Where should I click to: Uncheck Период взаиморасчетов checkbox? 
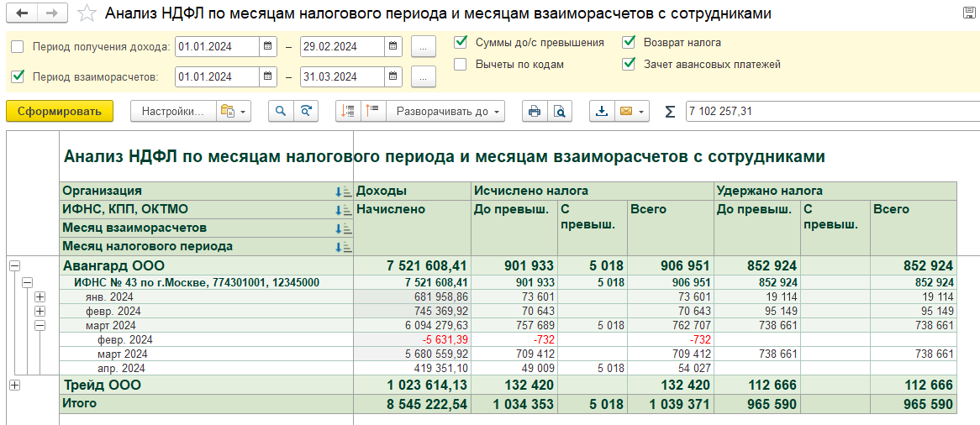[x=18, y=77]
